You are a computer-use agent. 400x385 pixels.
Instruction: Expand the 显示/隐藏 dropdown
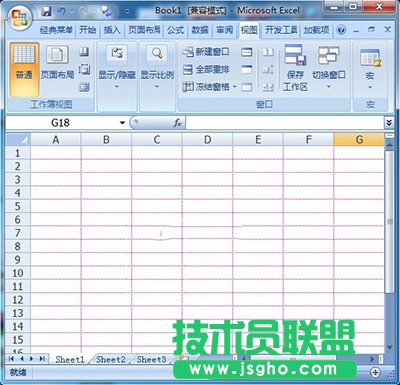pyautogui.click(x=117, y=68)
